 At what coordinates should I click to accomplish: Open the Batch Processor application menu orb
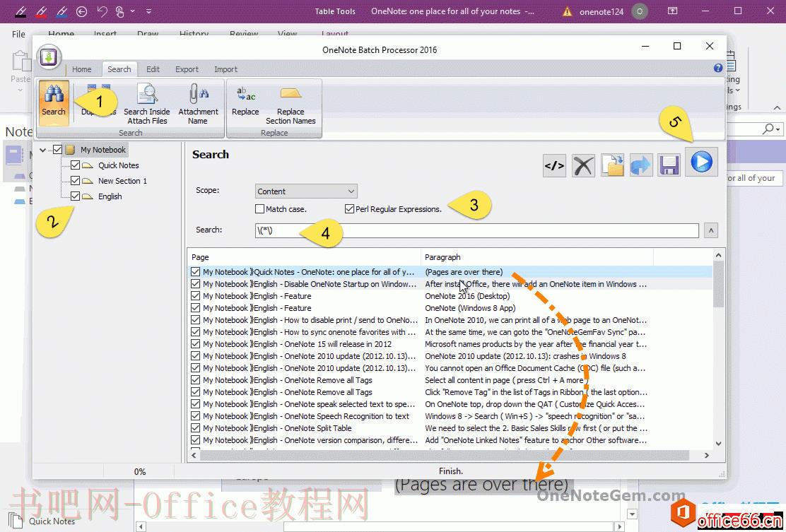pos(49,57)
